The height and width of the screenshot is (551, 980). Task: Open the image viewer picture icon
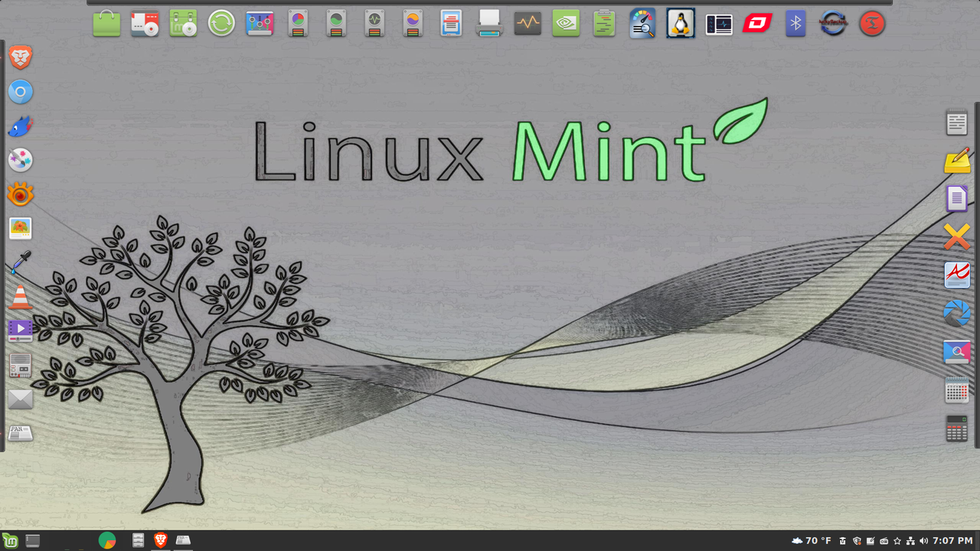pos(21,228)
